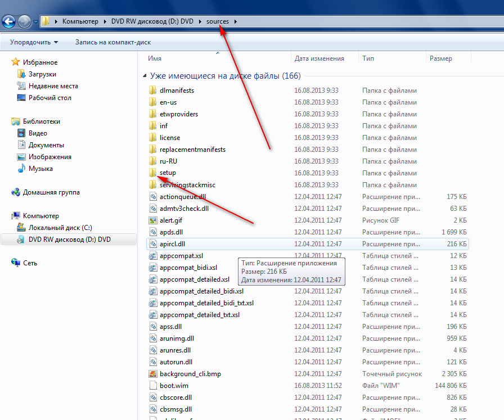Sort by the Размер column header

click(440, 58)
